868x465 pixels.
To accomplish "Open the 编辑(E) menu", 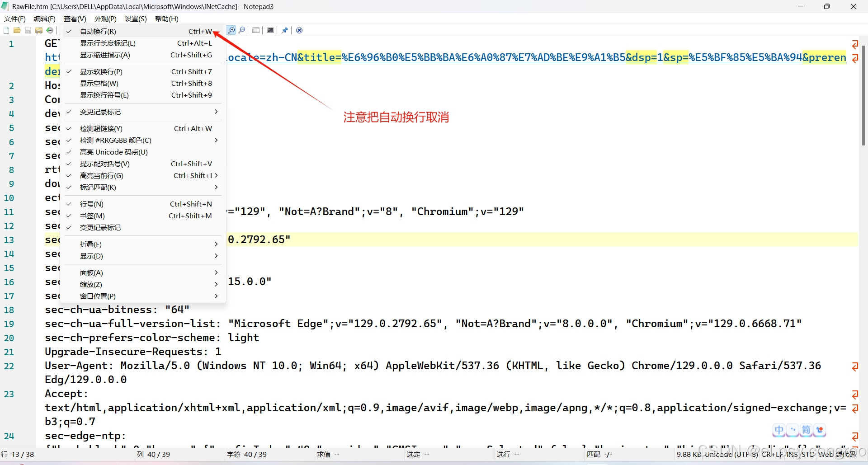I will pos(45,19).
